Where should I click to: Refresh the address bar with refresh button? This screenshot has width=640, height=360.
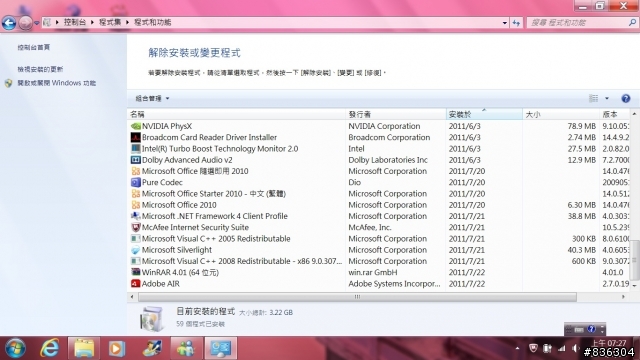coord(516,23)
